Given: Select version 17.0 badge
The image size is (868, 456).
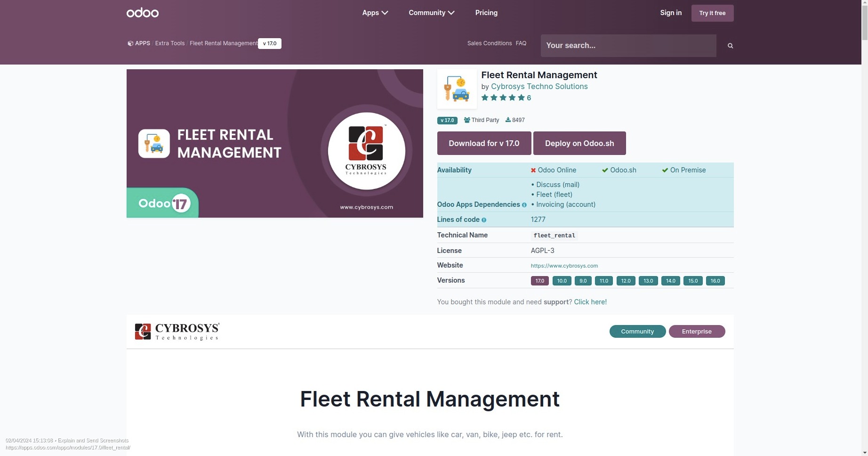Looking at the screenshot, I should [x=540, y=281].
